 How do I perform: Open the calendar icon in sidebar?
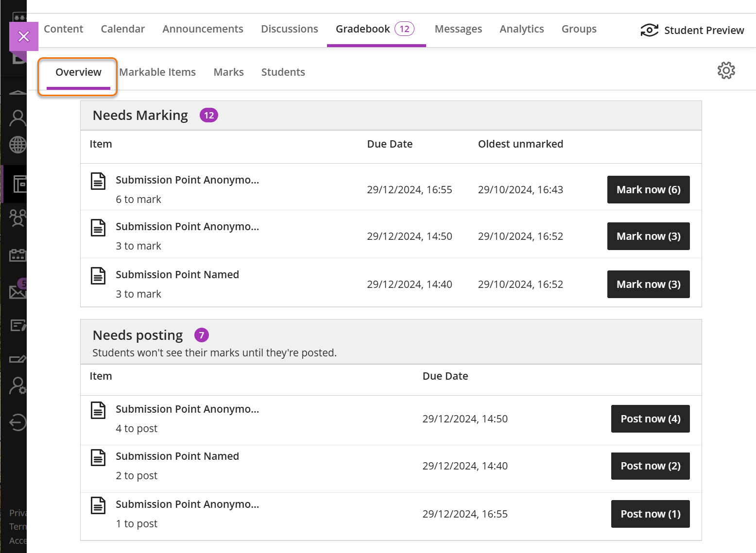pyautogui.click(x=17, y=255)
